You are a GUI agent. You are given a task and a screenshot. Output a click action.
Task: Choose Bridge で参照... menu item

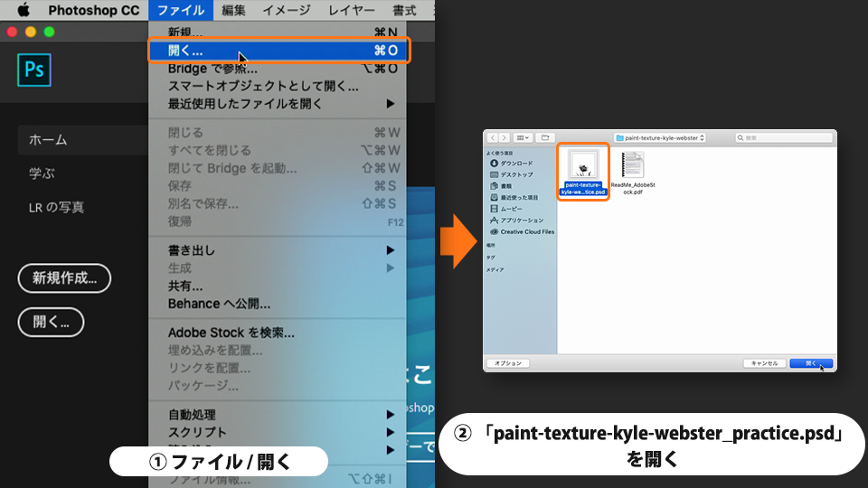click(278, 69)
